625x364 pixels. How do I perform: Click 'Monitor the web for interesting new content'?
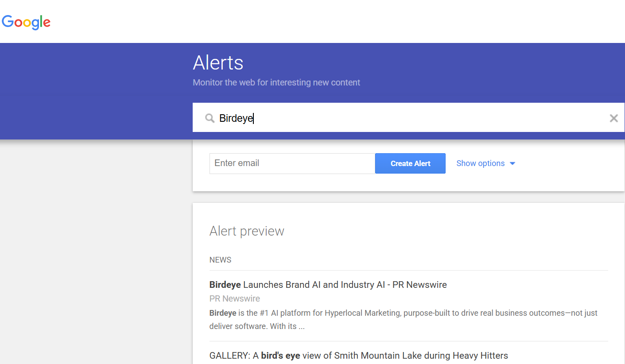tap(276, 82)
